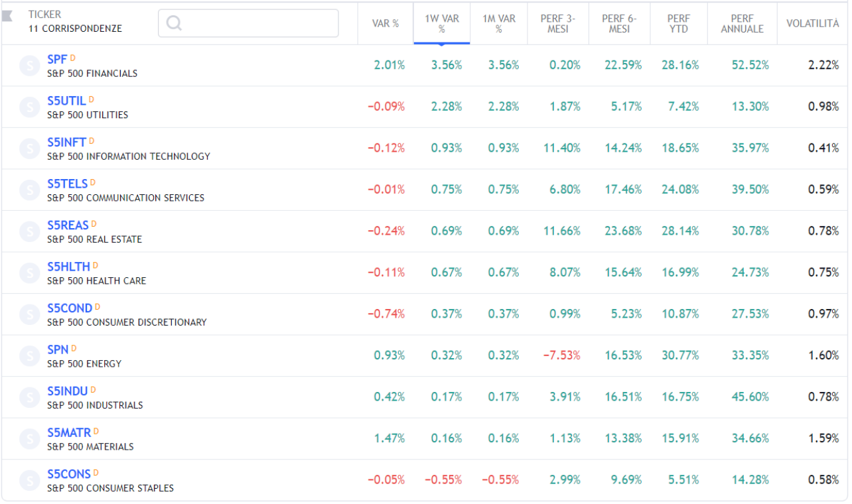Click the round logo icon for SPN
The image size is (852, 504).
(x=29, y=355)
